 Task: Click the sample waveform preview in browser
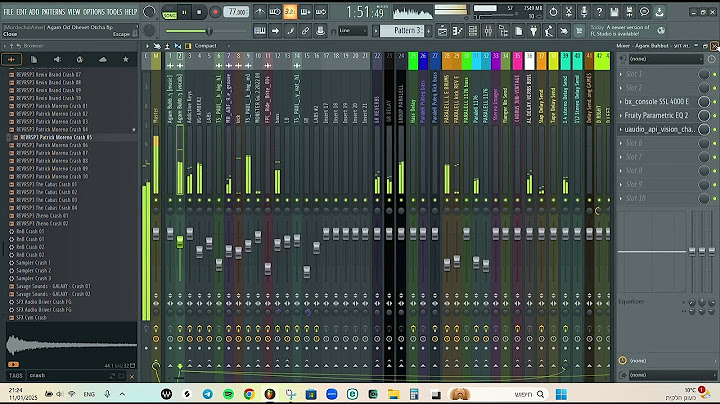72,345
